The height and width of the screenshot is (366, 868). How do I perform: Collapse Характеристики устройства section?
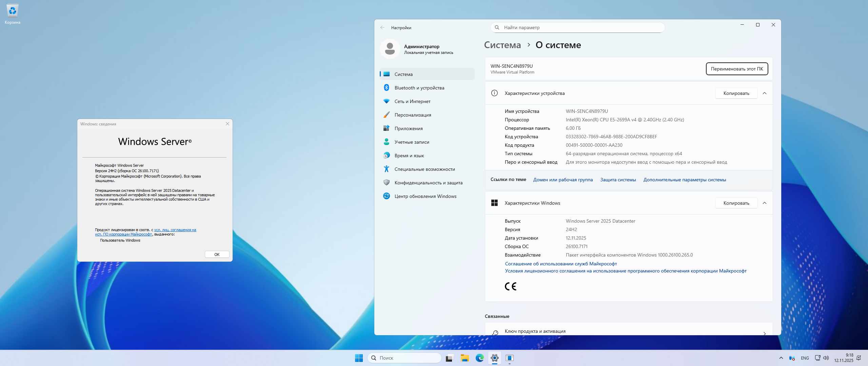pos(765,93)
